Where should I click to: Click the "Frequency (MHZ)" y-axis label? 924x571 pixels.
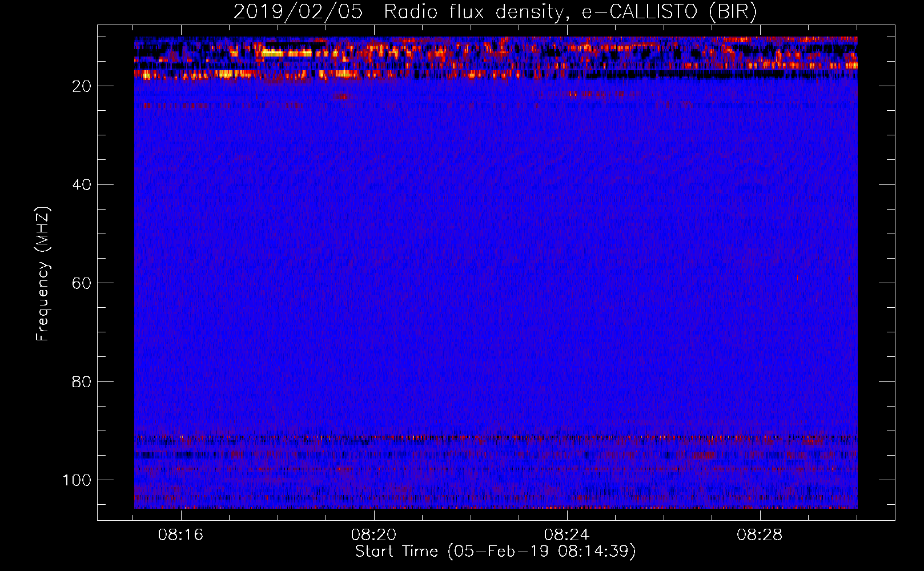click(x=43, y=274)
